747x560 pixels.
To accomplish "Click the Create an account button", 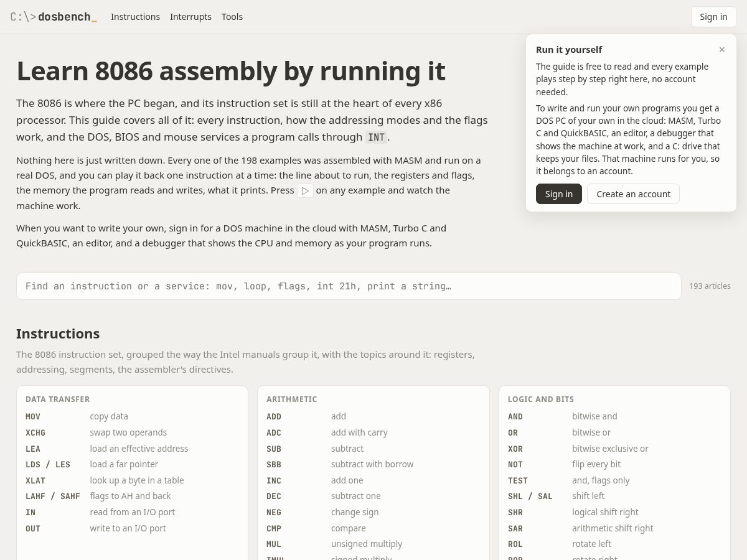I will 633,194.
